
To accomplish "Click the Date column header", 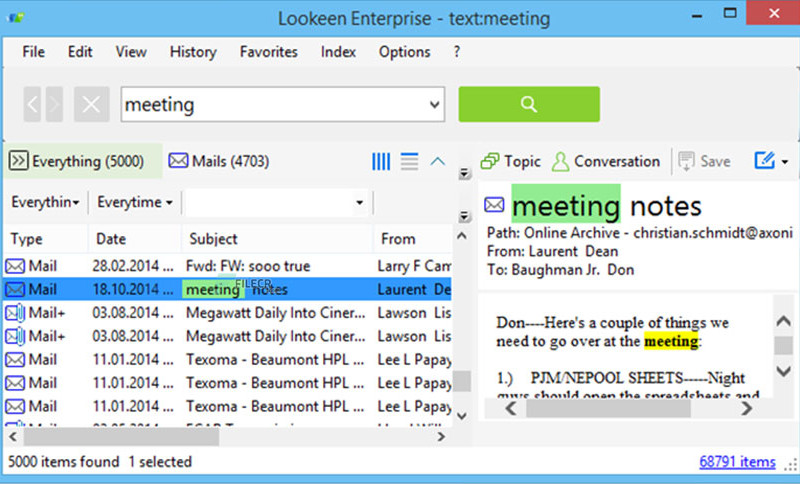I will [x=135, y=239].
